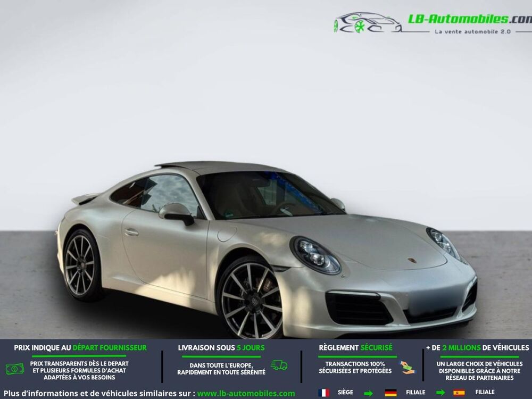Click the green arrow before the Spanish flag
Screen dimensions: 532x399
[x=440, y=393]
